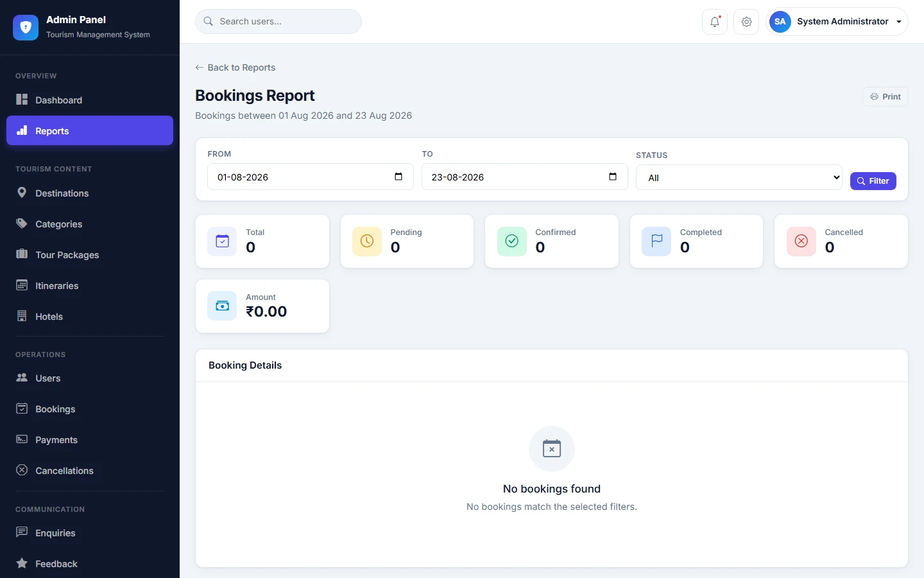This screenshot has height=578, width=924.
Task: Open the Status filter dropdown
Action: point(739,177)
